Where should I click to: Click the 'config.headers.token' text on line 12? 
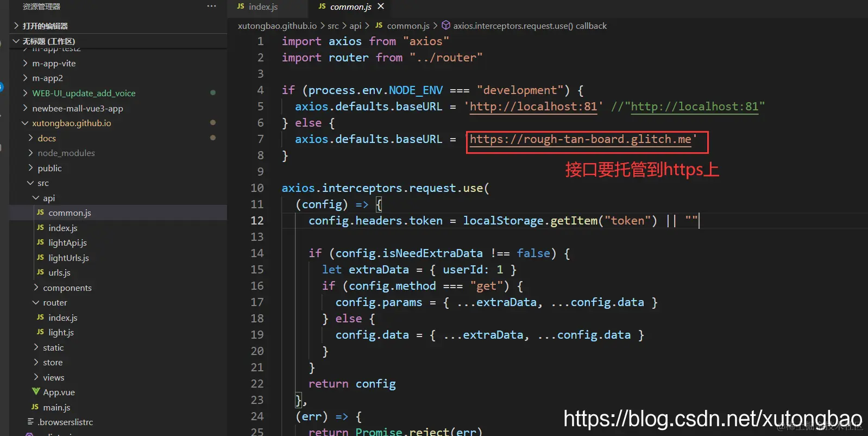(375, 221)
